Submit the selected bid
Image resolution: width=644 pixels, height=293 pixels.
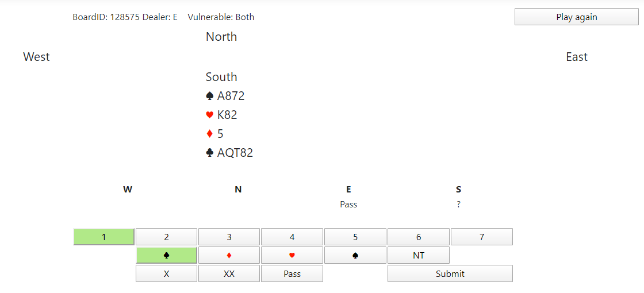(450, 274)
